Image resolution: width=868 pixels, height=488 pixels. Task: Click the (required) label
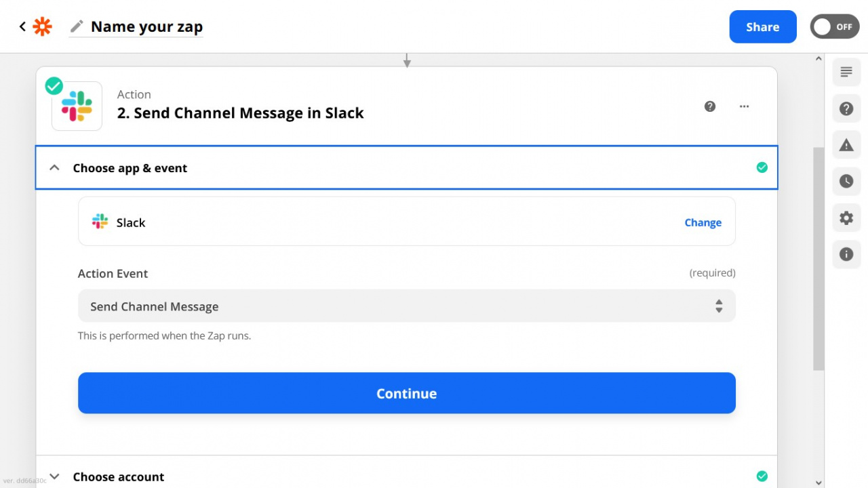click(712, 273)
